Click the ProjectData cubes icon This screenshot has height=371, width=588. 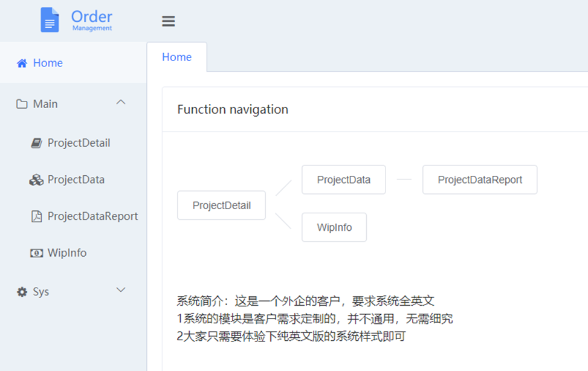point(36,179)
